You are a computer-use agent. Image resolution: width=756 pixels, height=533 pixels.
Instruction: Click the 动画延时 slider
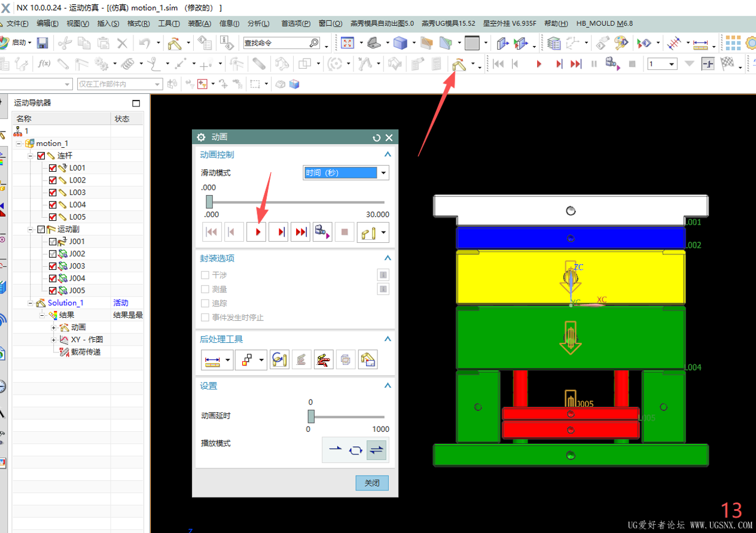click(x=346, y=416)
